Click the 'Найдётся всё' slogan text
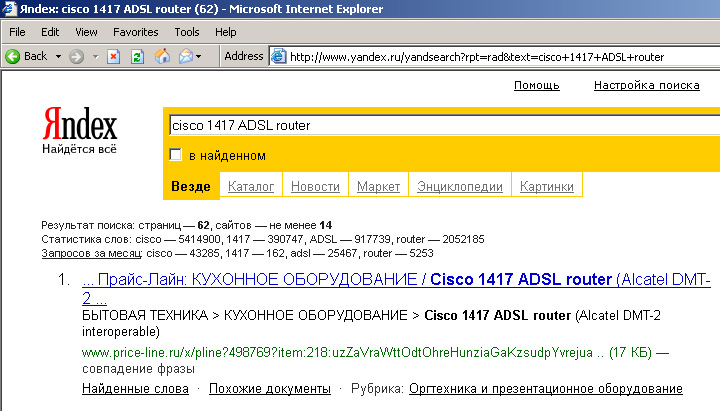 coord(79,149)
